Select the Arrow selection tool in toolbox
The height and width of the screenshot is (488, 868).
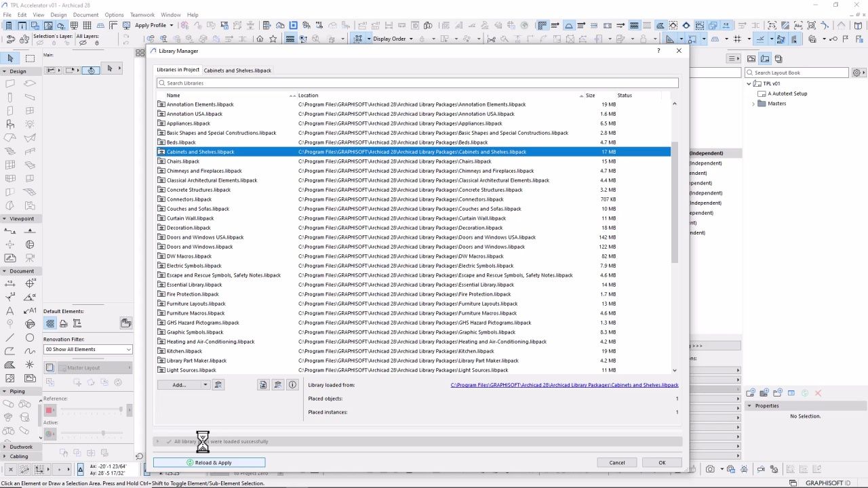click(x=10, y=58)
